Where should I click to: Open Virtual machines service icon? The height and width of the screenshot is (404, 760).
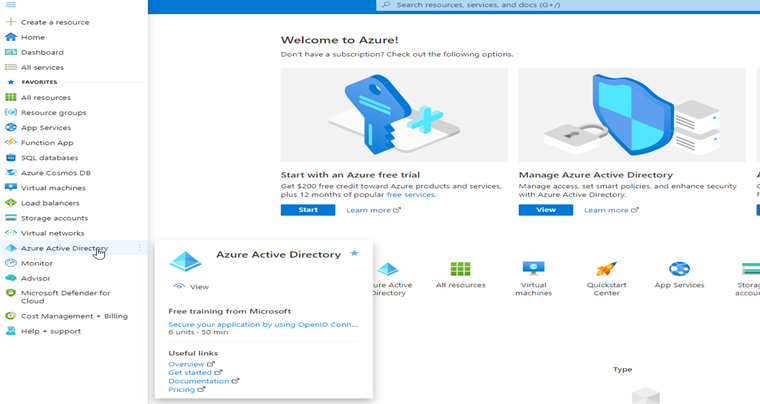[x=533, y=269]
